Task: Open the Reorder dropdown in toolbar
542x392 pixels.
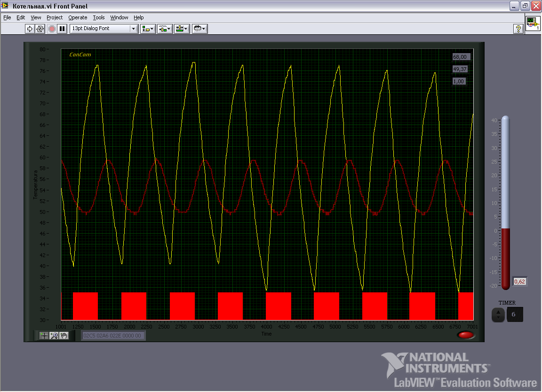Action: point(199,29)
